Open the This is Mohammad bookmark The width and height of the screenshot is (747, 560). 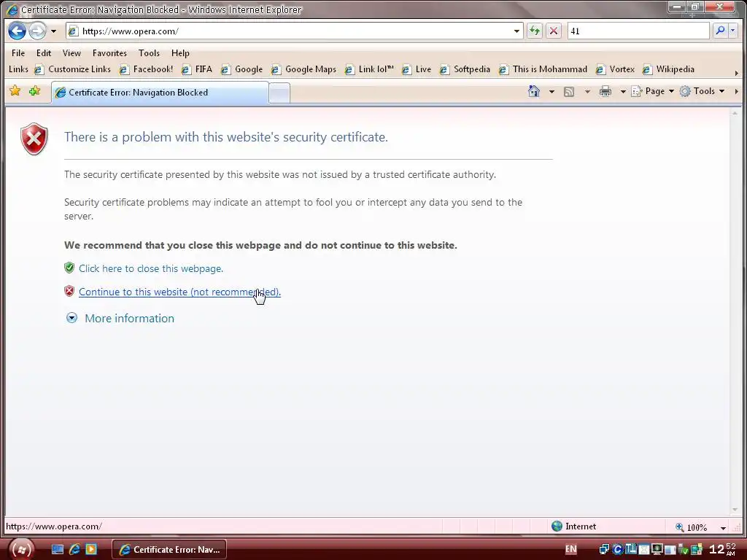[x=543, y=69]
